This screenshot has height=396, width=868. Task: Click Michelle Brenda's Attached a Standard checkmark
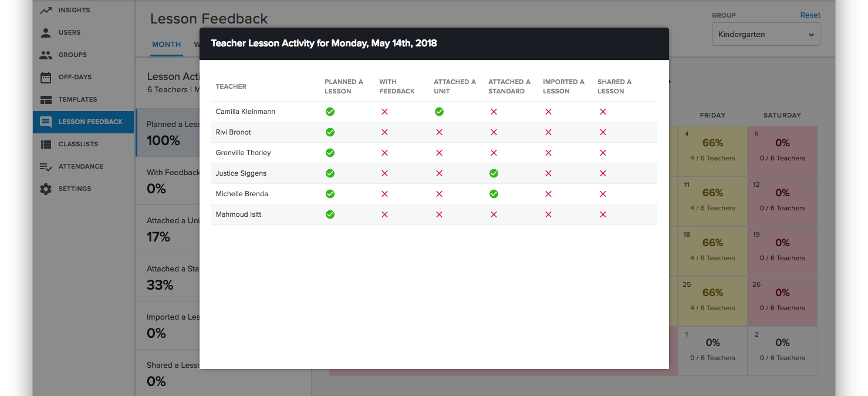pos(494,194)
